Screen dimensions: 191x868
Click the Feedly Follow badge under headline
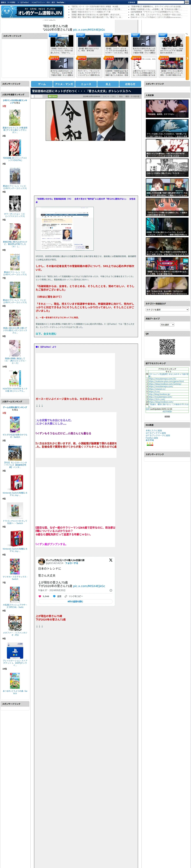[53, 96]
